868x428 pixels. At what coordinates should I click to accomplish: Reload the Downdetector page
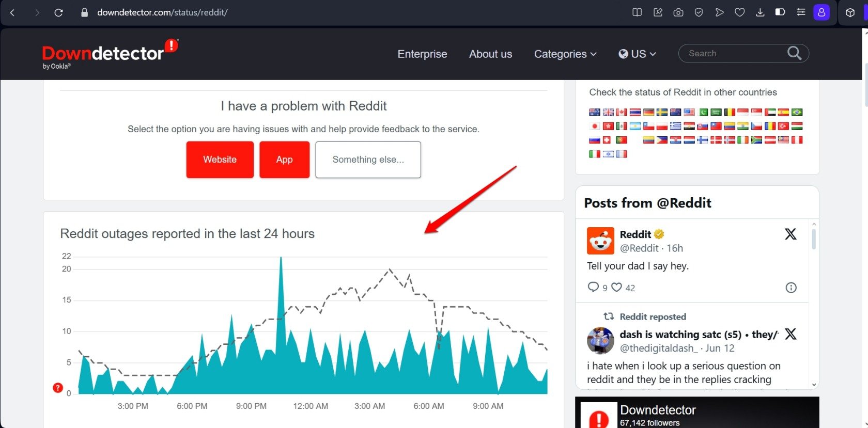pyautogui.click(x=58, y=12)
